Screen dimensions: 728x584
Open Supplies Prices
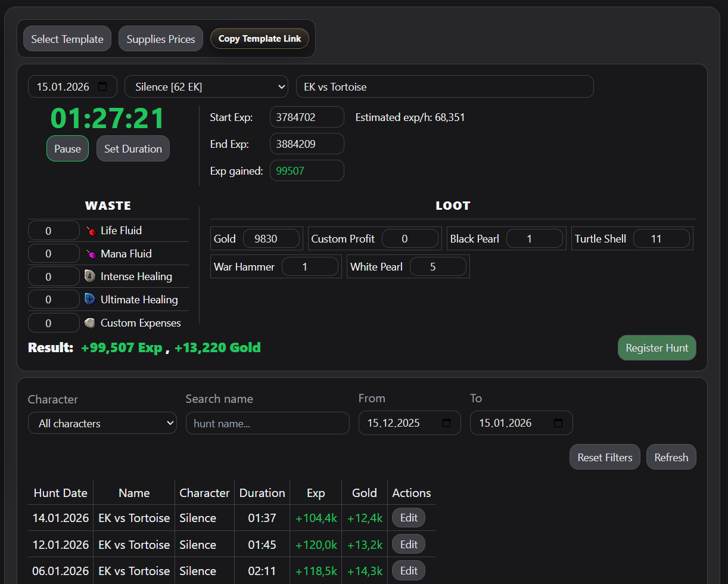[161, 39]
